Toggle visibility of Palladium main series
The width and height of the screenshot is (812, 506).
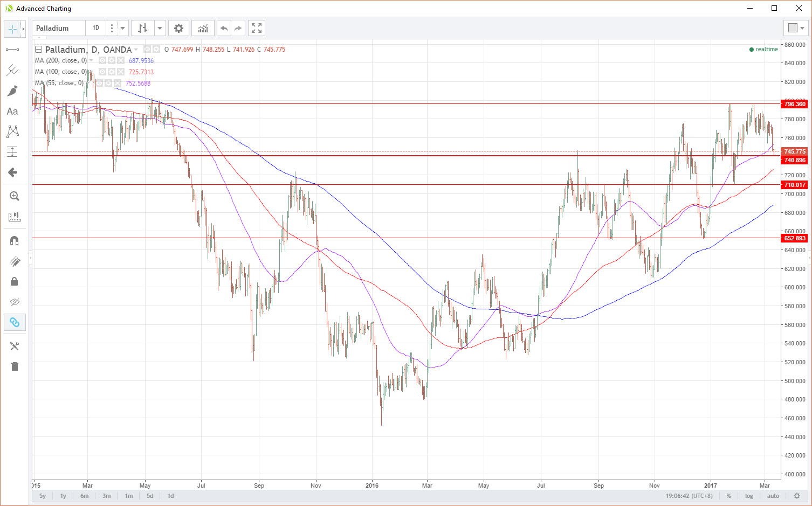click(147, 49)
